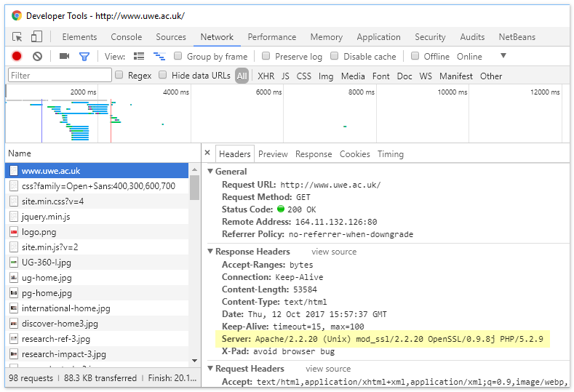Click the international-home.jpg thumbnail icon
This screenshot has width=574, height=392.
pos(14,308)
